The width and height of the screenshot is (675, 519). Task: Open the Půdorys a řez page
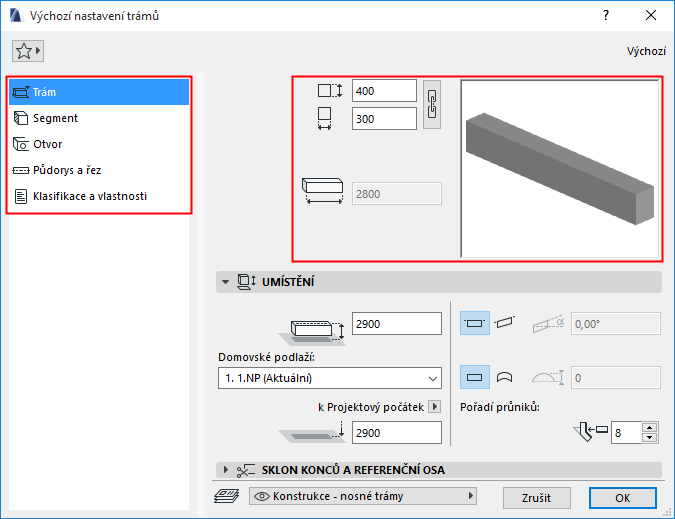(99, 170)
